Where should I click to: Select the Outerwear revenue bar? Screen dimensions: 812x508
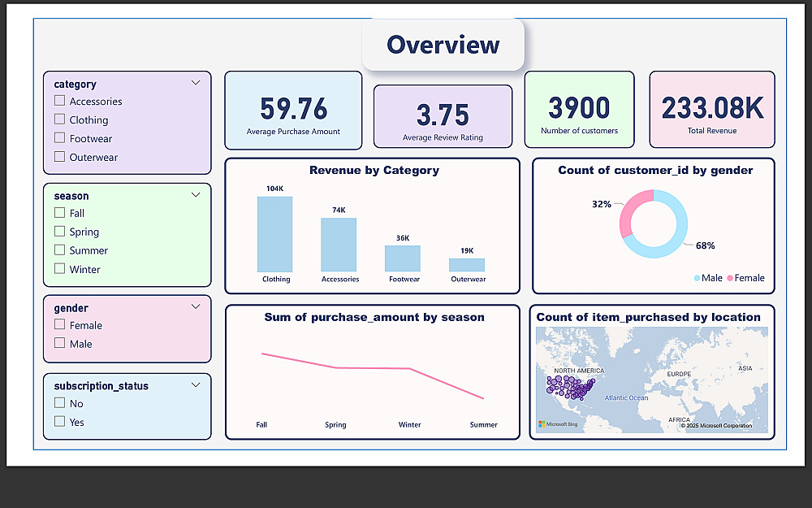click(467, 265)
